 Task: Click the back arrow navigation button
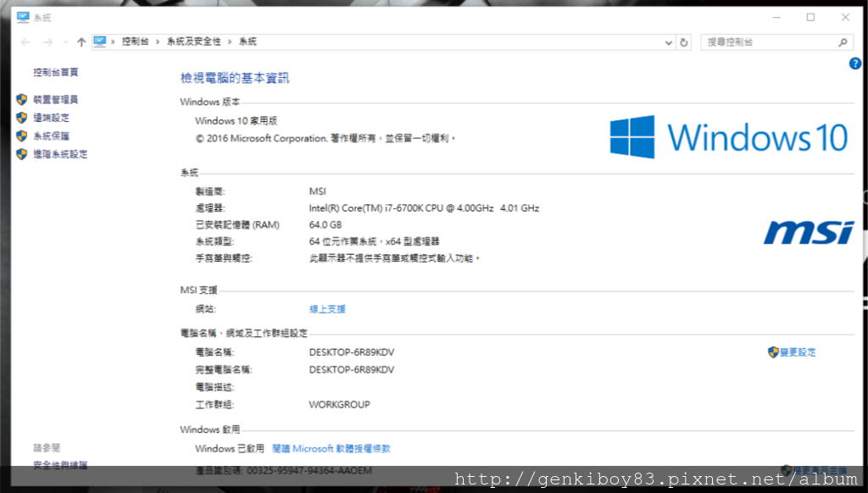25,42
